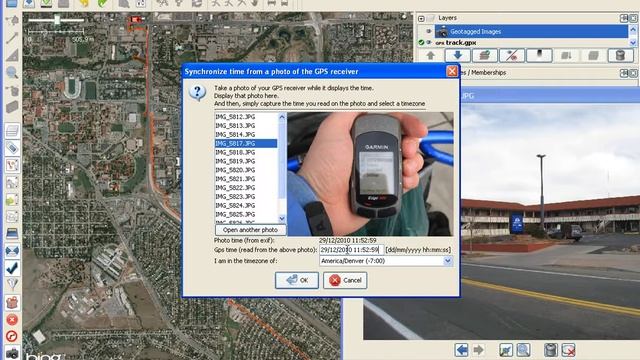Screen dimensions: 640x360
Task: Select IMG_5819.JPG in photo list
Action: 235,161
